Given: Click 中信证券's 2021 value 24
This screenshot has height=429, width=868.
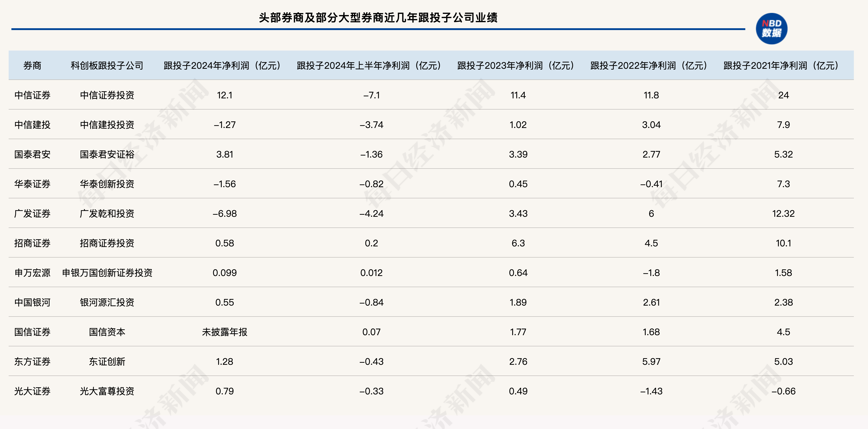Looking at the screenshot, I should tap(784, 95).
